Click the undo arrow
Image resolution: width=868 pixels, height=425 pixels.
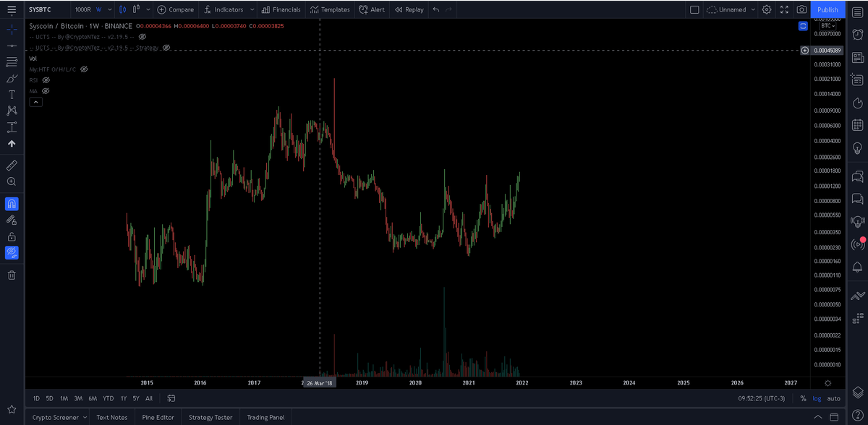tap(436, 9)
